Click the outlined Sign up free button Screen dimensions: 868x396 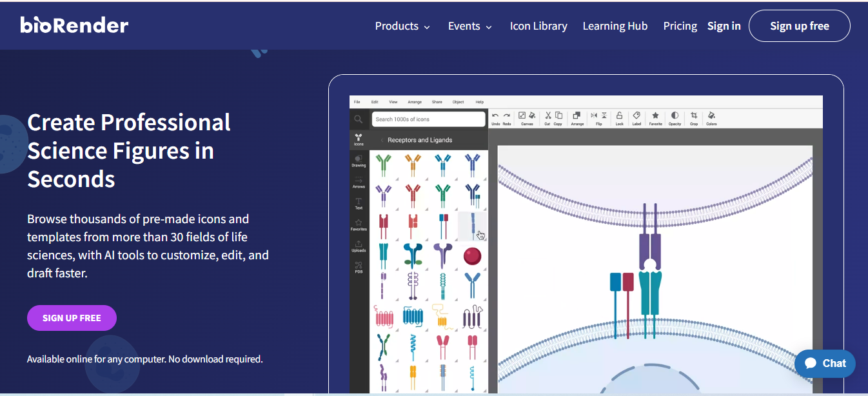pos(800,26)
